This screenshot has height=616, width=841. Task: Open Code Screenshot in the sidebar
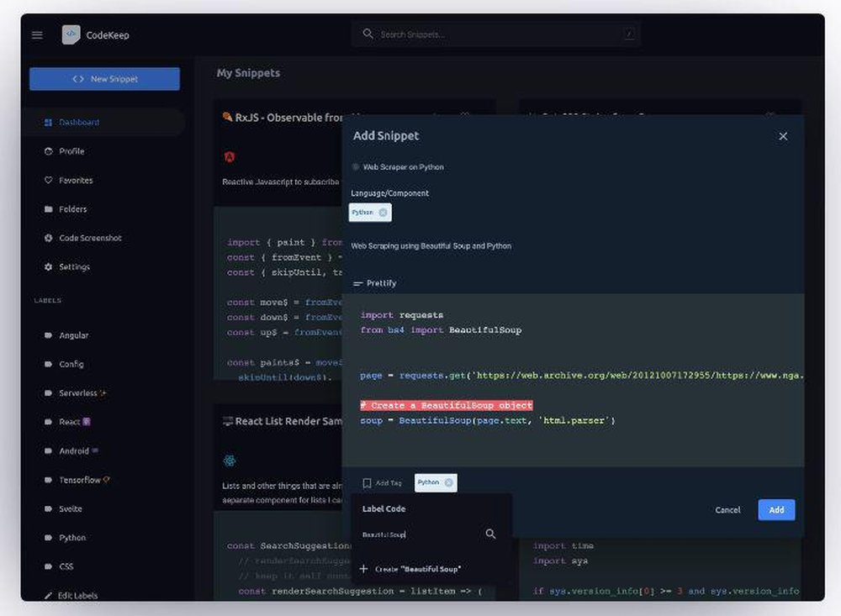[90, 238]
